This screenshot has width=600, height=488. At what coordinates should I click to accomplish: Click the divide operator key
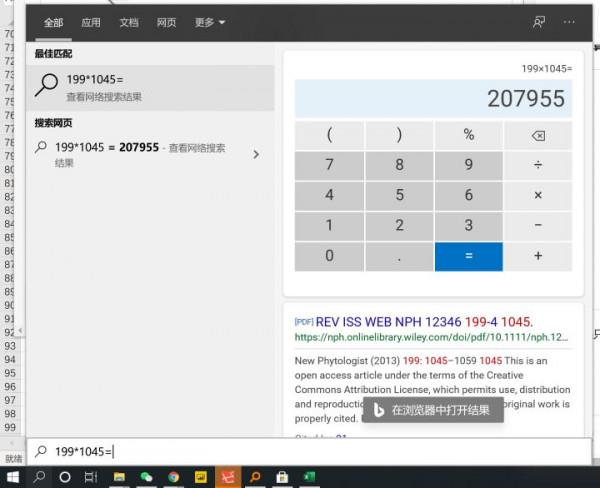[538, 165]
